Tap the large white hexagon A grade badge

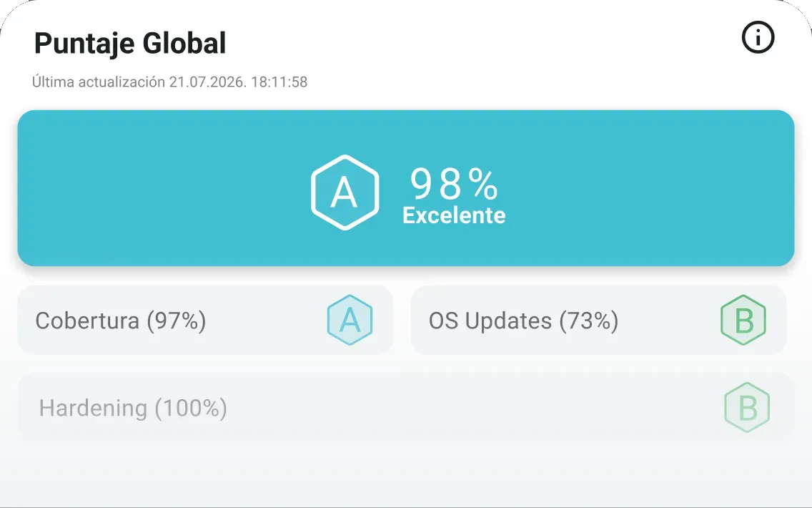(x=345, y=192)
